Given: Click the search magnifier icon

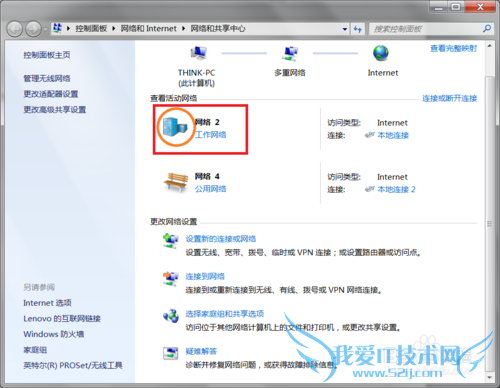Looking at the screenshot, I should pos(487,29).
